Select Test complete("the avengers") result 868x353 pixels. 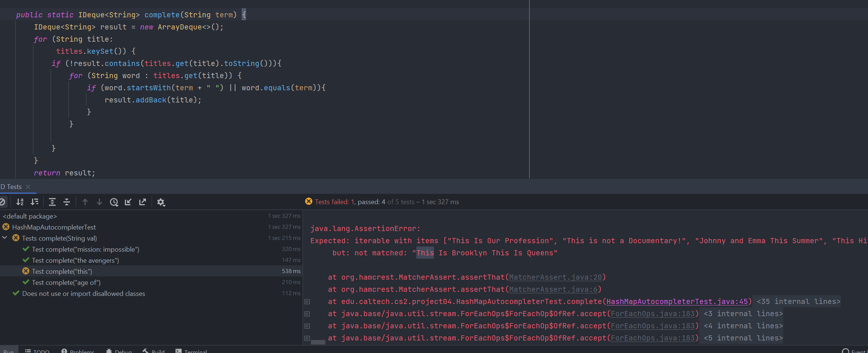click(75, 261)
